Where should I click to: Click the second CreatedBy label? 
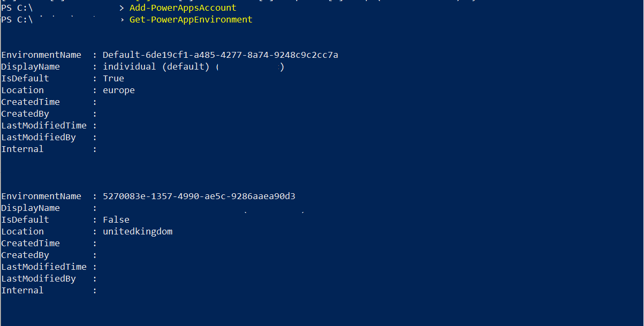(x=25, y=255)
